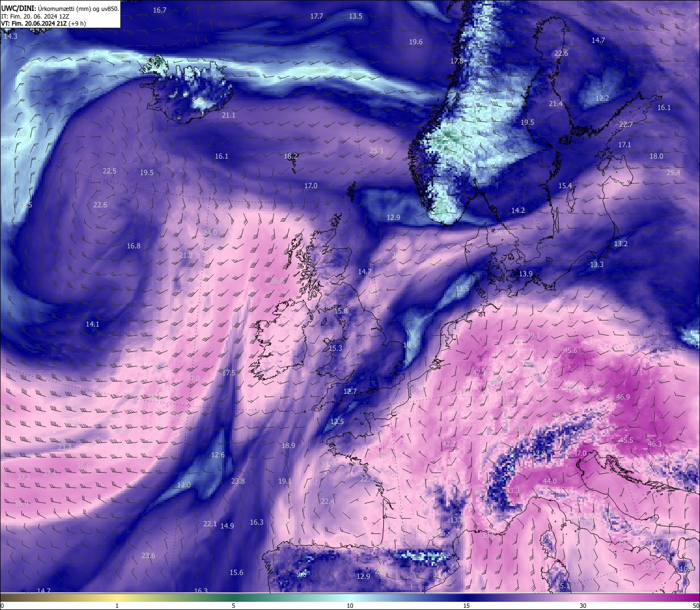
Task: Click the 19.6 value label
Action: [x=416, y=42]
